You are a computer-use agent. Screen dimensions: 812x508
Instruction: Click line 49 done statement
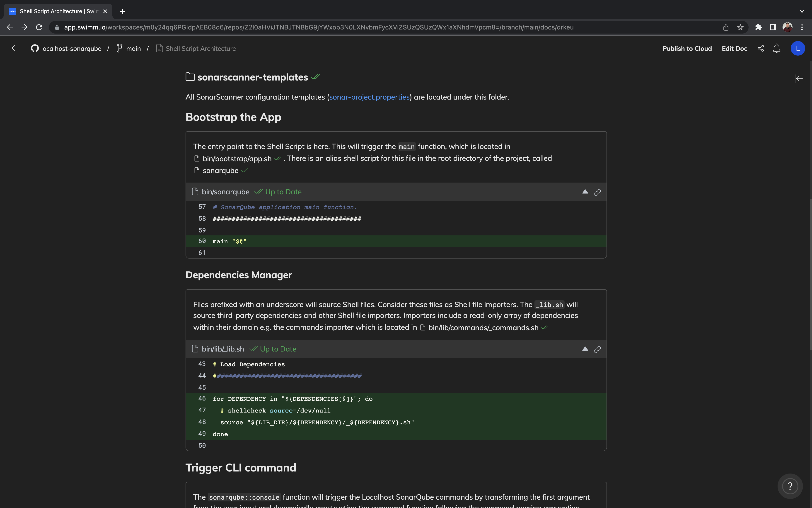(220, 434)
